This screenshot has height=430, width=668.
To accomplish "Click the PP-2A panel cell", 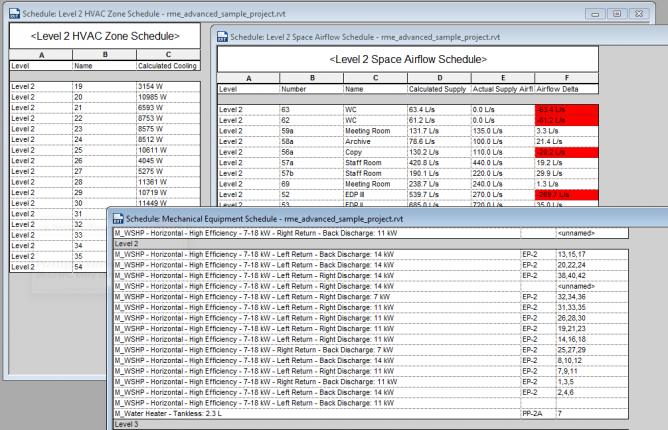I will pos(538,414).
